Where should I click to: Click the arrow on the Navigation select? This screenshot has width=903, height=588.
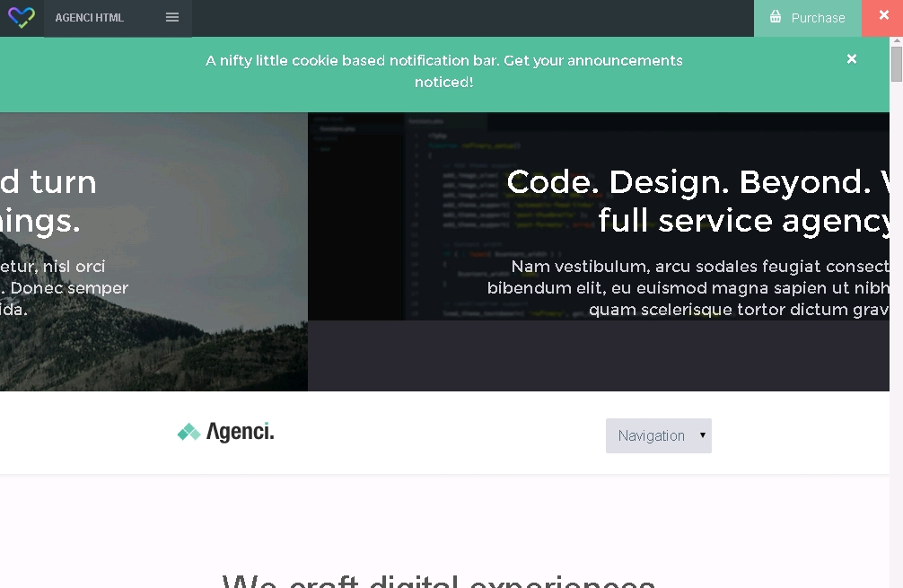click(702, 435)
